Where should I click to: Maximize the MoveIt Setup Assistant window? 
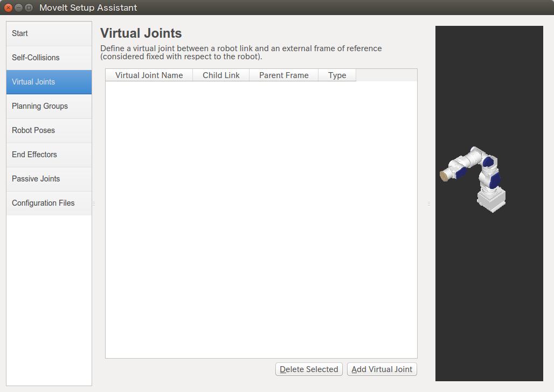(x=29, y=8)
